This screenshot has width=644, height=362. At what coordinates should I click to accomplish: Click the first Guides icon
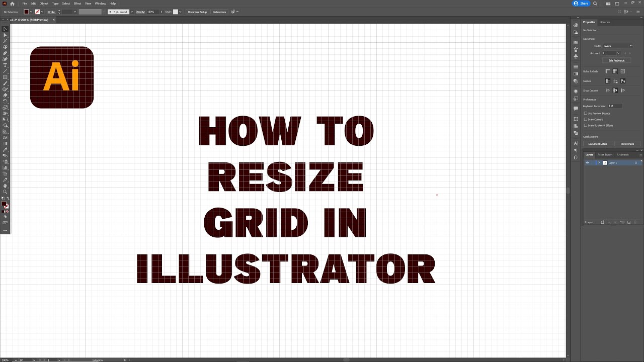[x=608, y=81]
